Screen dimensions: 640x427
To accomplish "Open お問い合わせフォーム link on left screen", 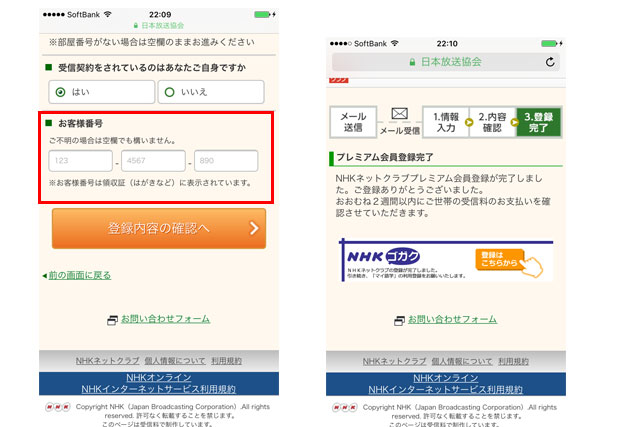I will (165, 319).
